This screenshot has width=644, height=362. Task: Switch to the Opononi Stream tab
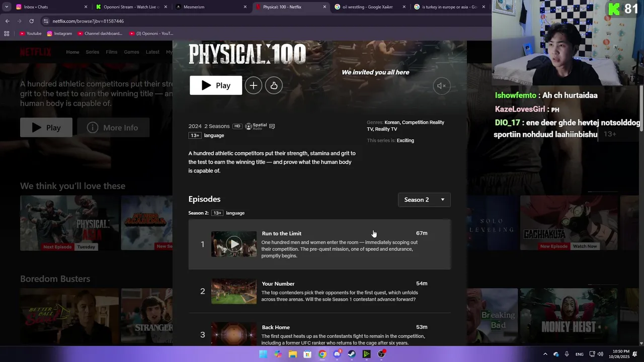pyautogui.click(x=131, y=7)
